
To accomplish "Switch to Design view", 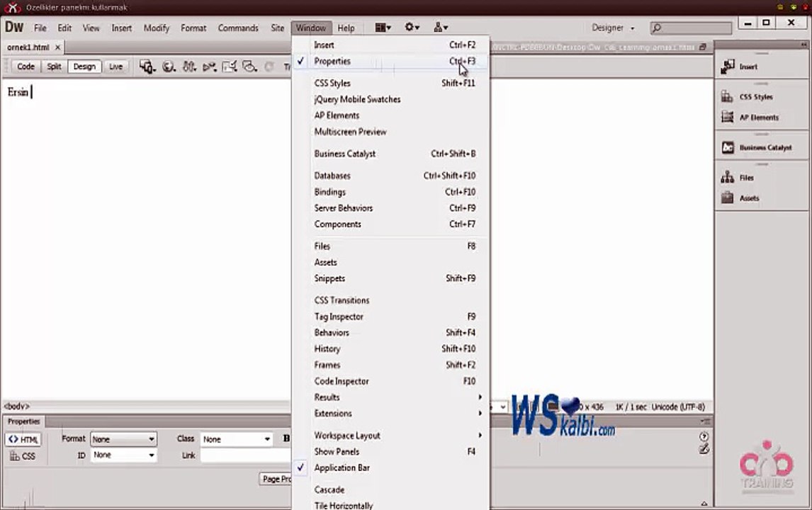I will (x=84, y=67).
